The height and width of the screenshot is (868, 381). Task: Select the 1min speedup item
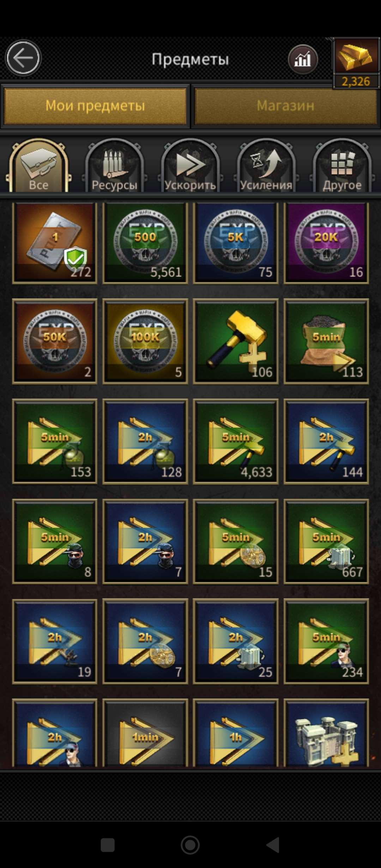tap(145, 733)
